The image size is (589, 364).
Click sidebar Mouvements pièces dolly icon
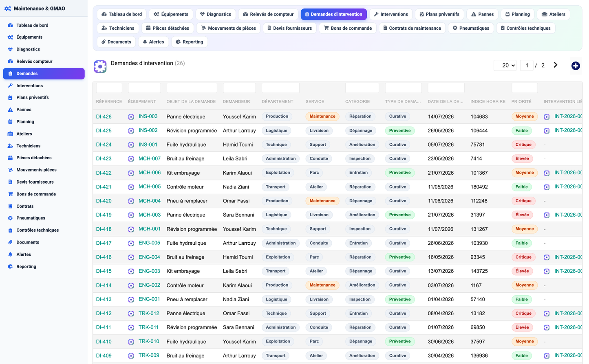point(10,170)
